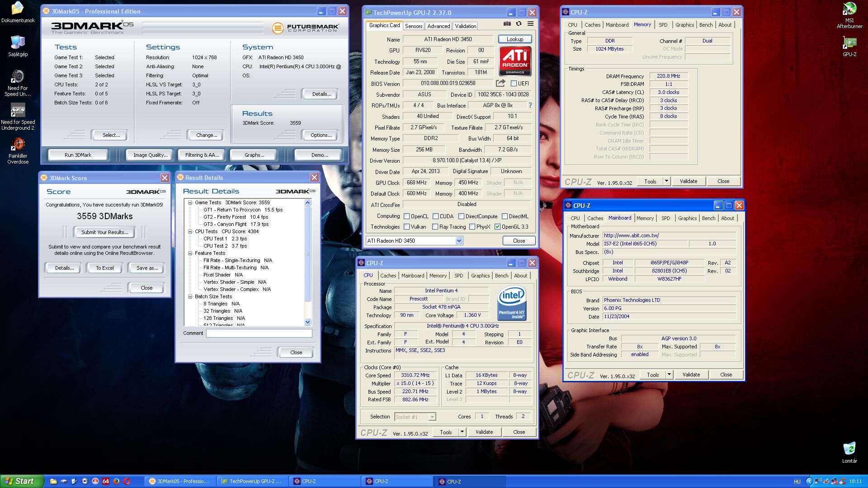Collapse the Batch Size Tests tree node

click(x=190, y=296)
